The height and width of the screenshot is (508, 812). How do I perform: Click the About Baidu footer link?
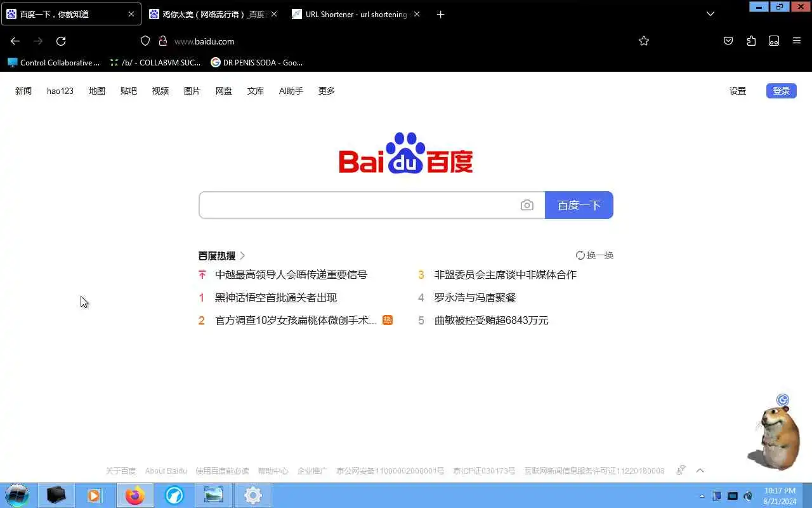pyautogui.click(x=166, y=471)
